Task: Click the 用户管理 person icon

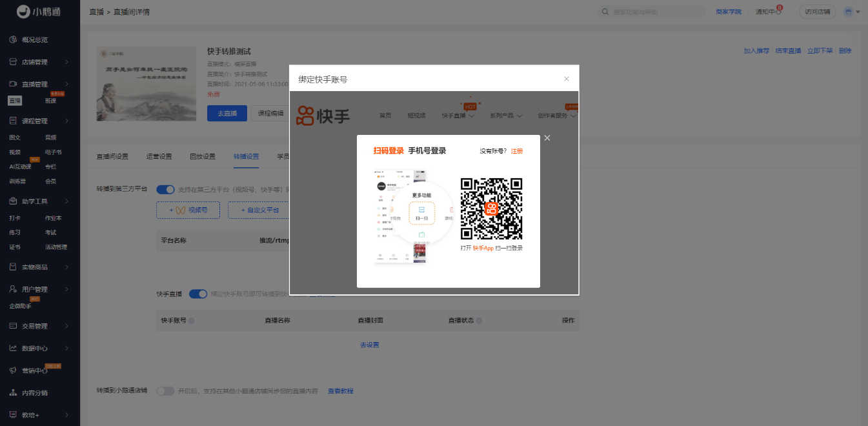Action: (13, 289)
